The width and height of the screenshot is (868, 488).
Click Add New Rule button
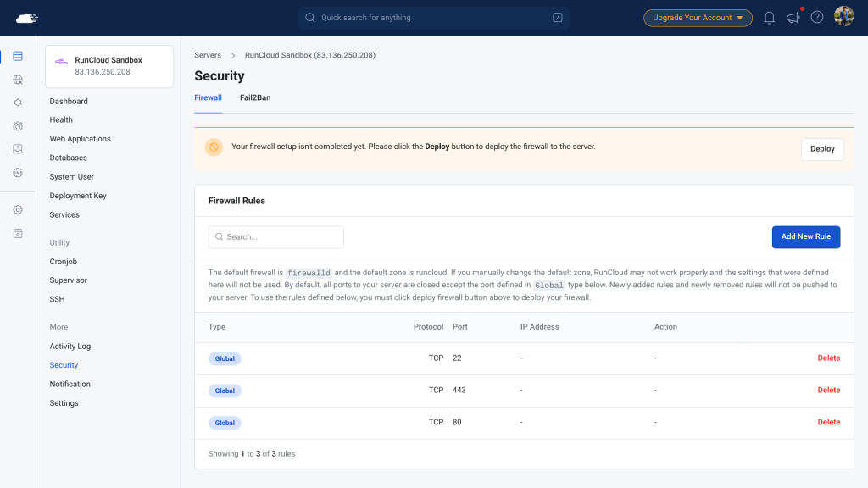coord(805,237)
